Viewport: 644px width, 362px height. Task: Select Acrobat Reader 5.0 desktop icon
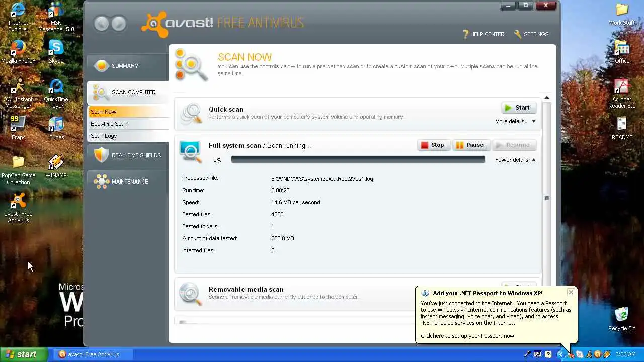coord(622,94)
